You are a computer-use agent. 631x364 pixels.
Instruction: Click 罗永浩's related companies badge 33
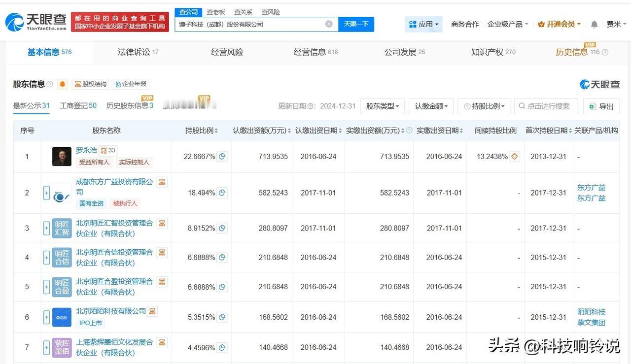click(108, 150)
